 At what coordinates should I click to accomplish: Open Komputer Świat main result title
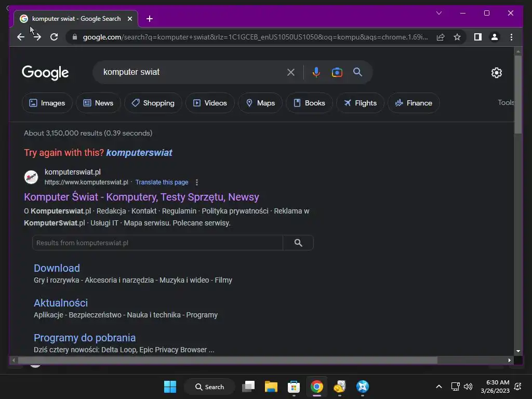(141, 197)
